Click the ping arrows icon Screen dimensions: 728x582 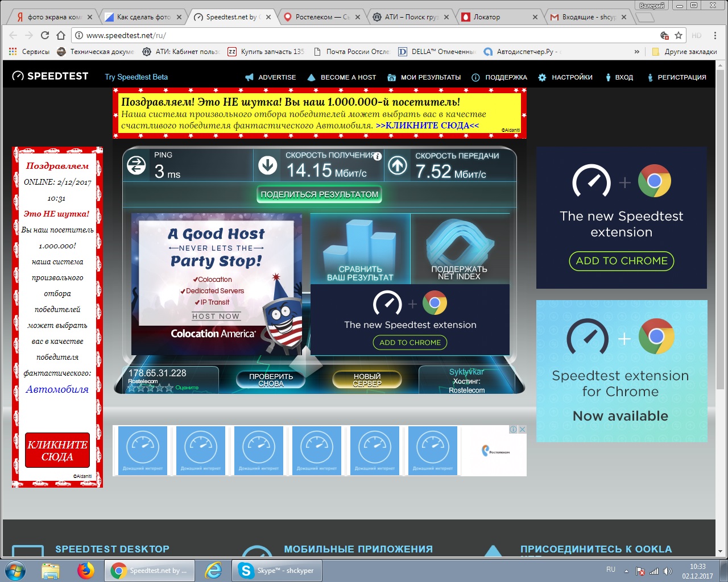[x=136, y=165]
